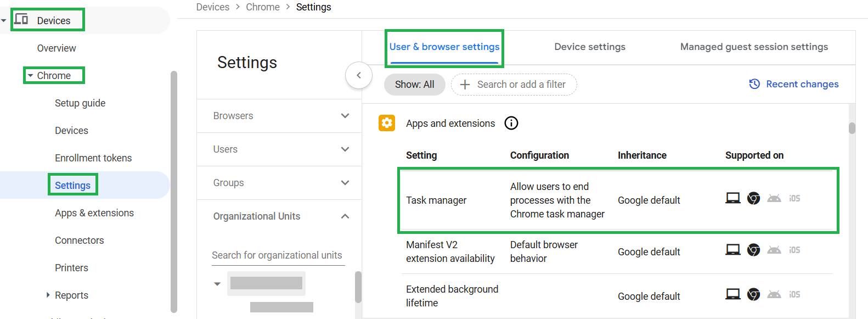Click laptop icon in Extended background lifetime row
Viewport: 868px width, 319px height.
[x=733, y=294]
